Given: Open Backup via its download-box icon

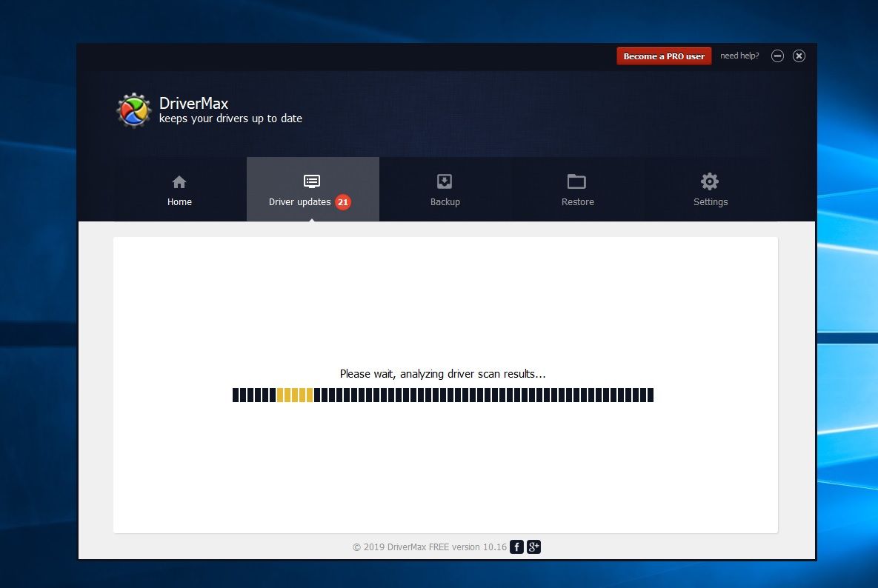Looking at the screenshot, I should (445, 181).
